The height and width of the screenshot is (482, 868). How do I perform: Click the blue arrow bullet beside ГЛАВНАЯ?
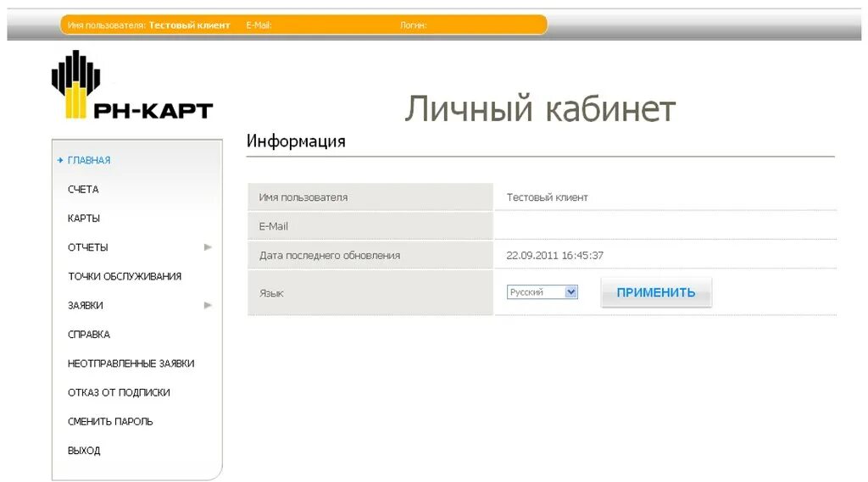click(x=60, y=160)
